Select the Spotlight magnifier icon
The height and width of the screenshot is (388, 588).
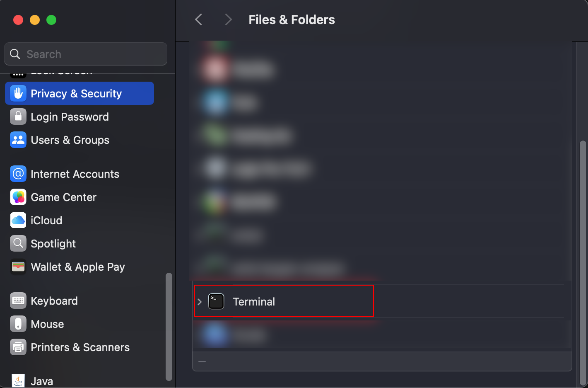click(x=18, y=243)
